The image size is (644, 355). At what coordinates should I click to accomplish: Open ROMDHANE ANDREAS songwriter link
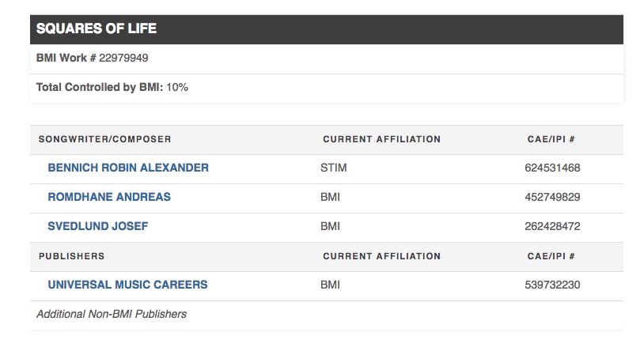(x=109, y=197)
